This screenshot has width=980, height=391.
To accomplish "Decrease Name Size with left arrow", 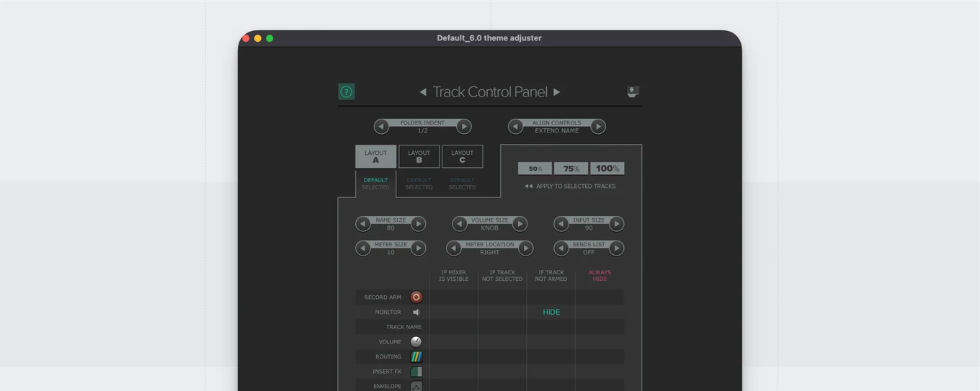I will click(363, 223).
